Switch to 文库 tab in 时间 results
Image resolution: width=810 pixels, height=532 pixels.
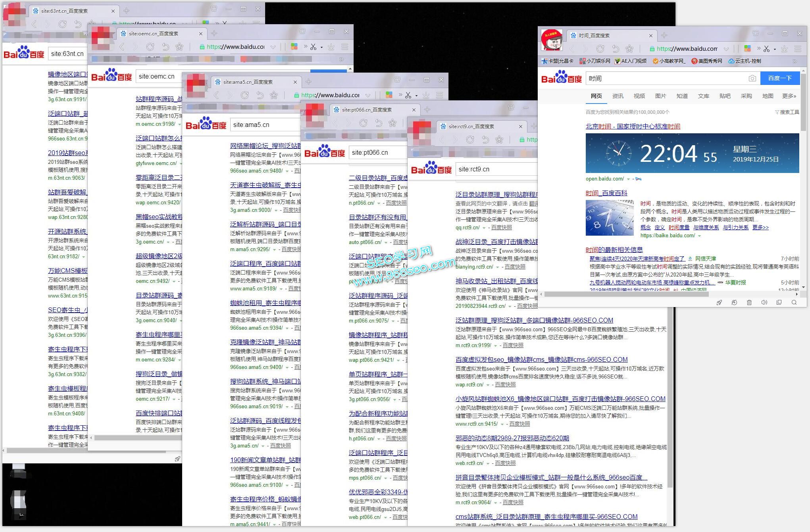pyautogui.click(x=703, y=96)
